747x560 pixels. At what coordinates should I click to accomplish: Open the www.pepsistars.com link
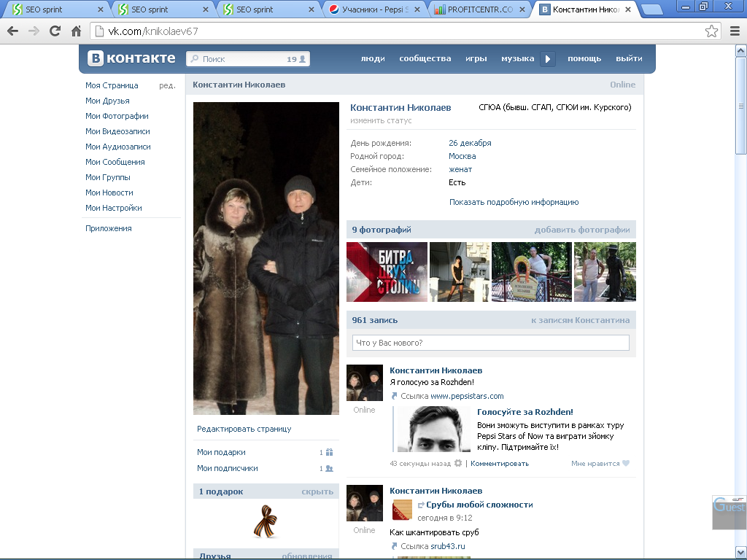[x=467, y=396]
